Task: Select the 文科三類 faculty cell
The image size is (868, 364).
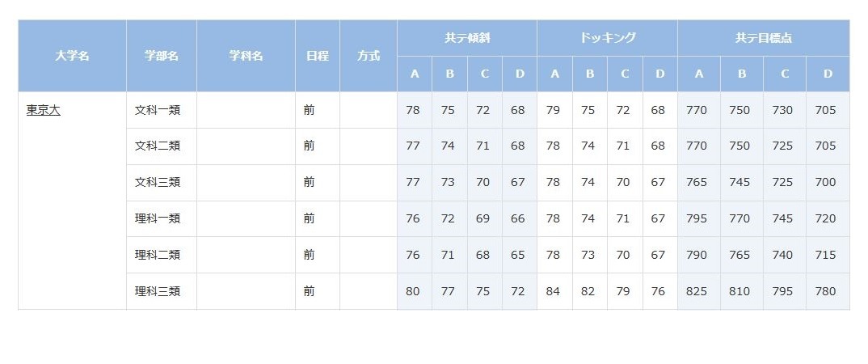Action: click(x=157, y=183)
